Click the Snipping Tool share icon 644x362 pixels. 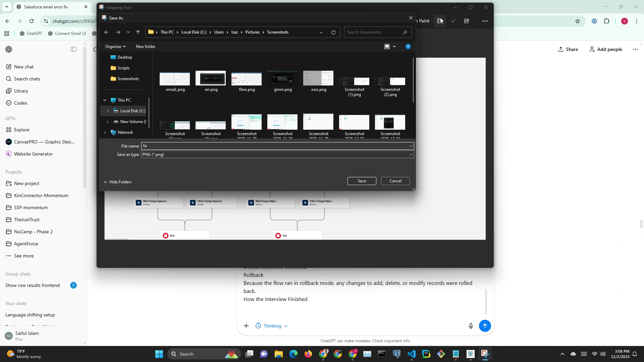467,21
